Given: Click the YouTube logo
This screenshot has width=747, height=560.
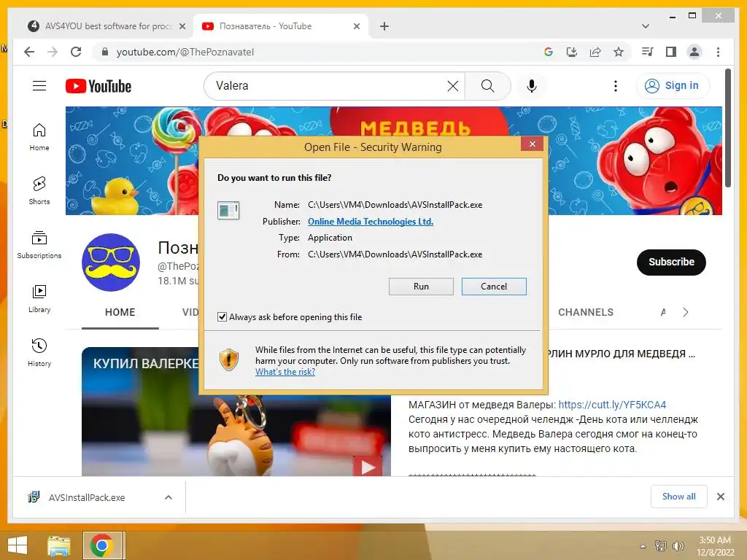Looking at the screenshot, I should pyautogui.click(x=98, y=86).
